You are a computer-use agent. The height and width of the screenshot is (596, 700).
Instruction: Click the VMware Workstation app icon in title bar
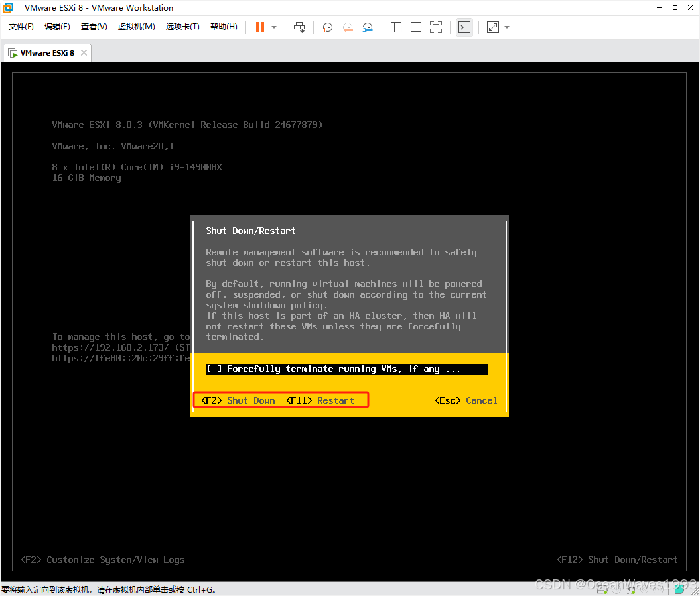point(8,7)
